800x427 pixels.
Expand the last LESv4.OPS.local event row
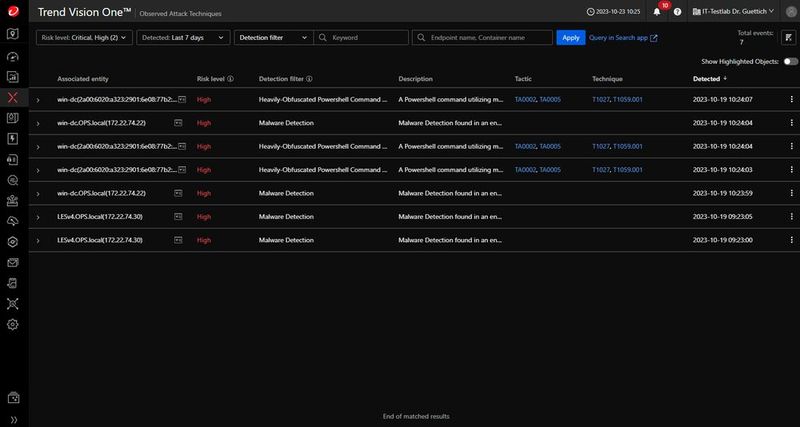click(x=38, y=240)
